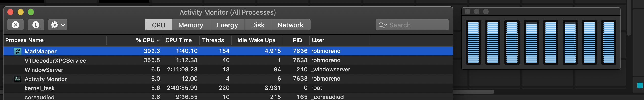Open the gear actions dropdown menu
Image resolution: width=644 pixels, height=100 pixels.
58,25
